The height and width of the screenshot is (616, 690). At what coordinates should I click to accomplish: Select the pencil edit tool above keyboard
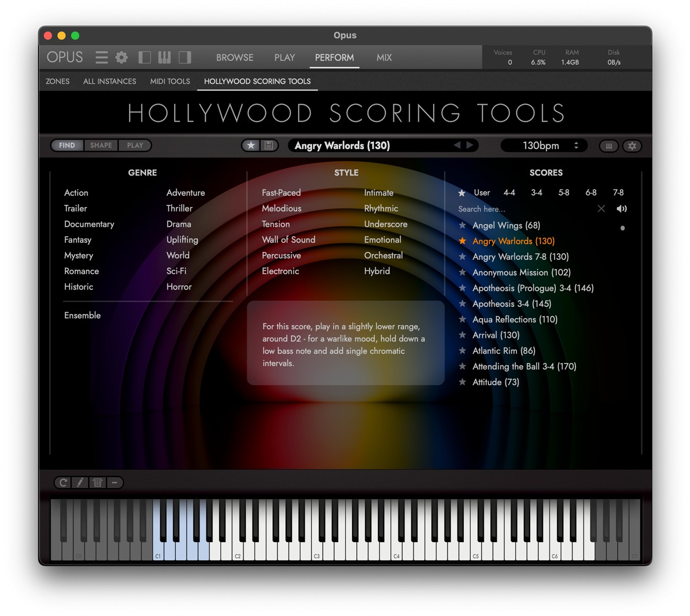(80, 482)
